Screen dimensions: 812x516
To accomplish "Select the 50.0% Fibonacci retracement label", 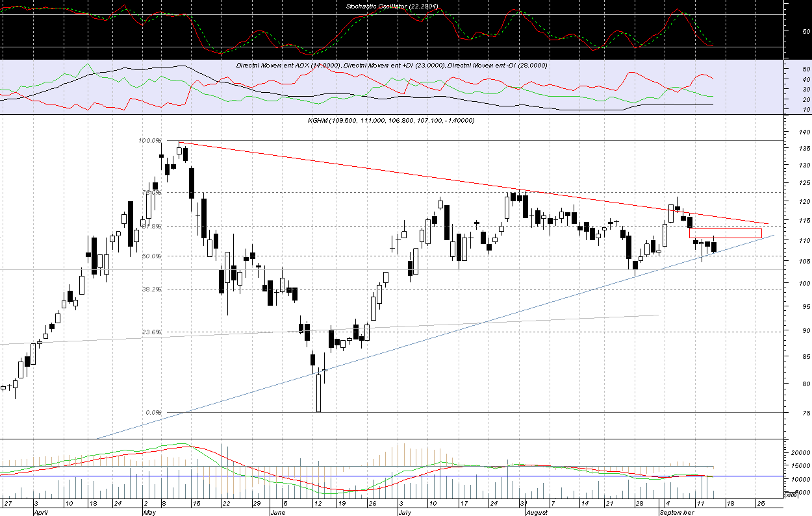I will tap(151, 256).
